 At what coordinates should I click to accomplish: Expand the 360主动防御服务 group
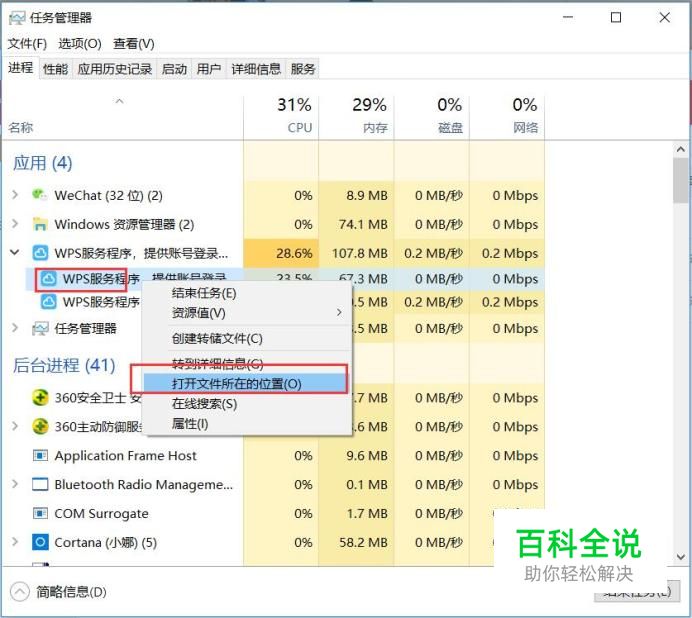[x=15, y=426]
